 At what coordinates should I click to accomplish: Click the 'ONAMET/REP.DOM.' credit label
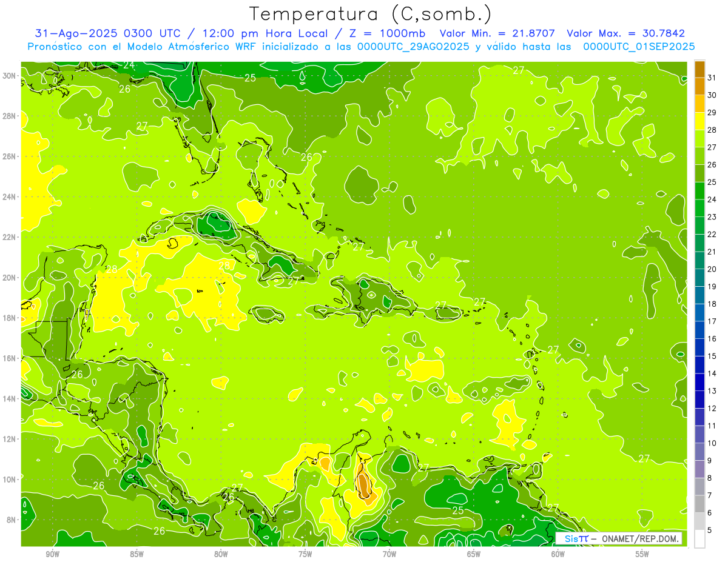(641, 538)
